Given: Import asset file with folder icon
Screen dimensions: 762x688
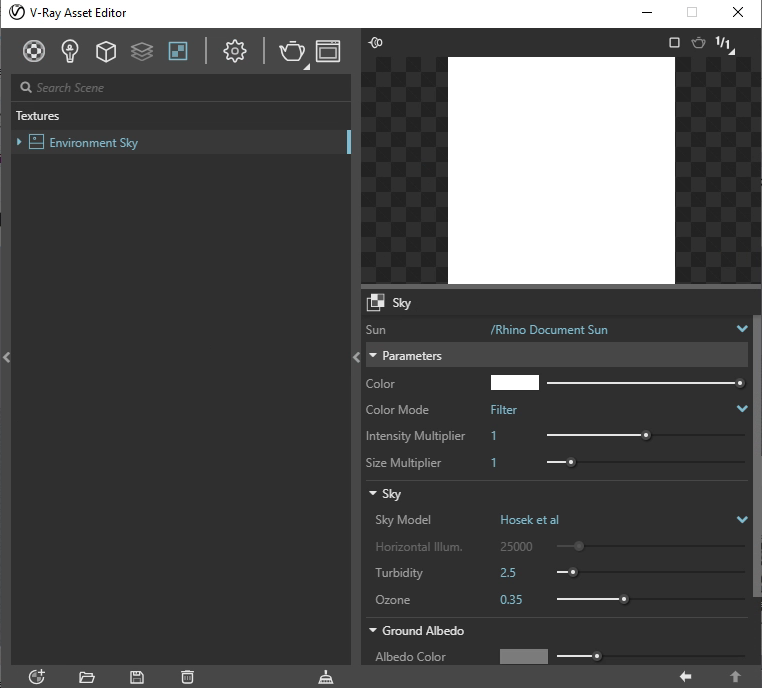Looking at the screenshot, I should click(87, 677).
